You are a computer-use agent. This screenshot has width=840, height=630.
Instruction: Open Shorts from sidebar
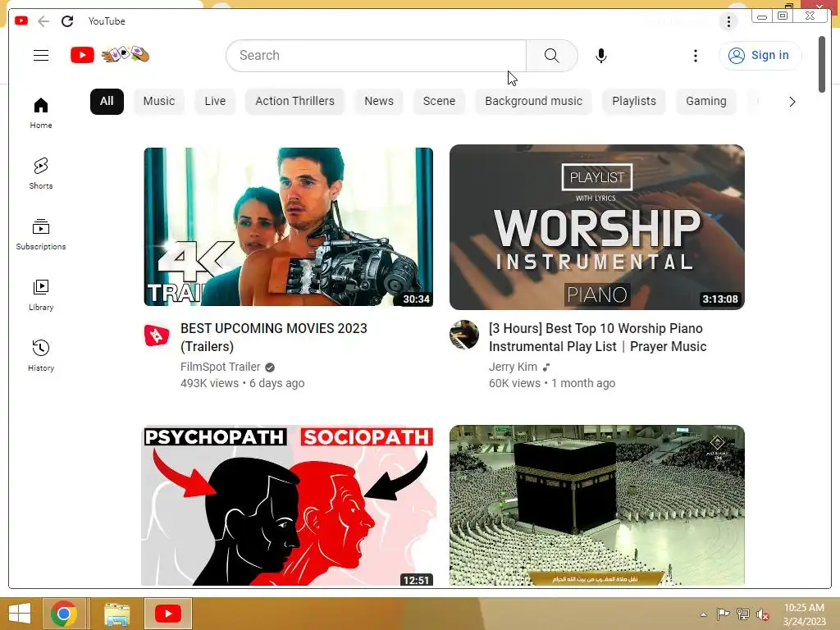pos(41,174)
